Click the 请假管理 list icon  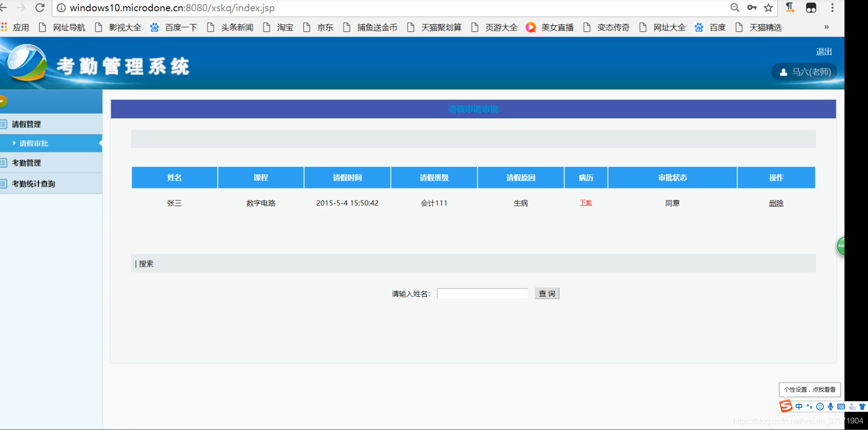[x=3, y=124]
